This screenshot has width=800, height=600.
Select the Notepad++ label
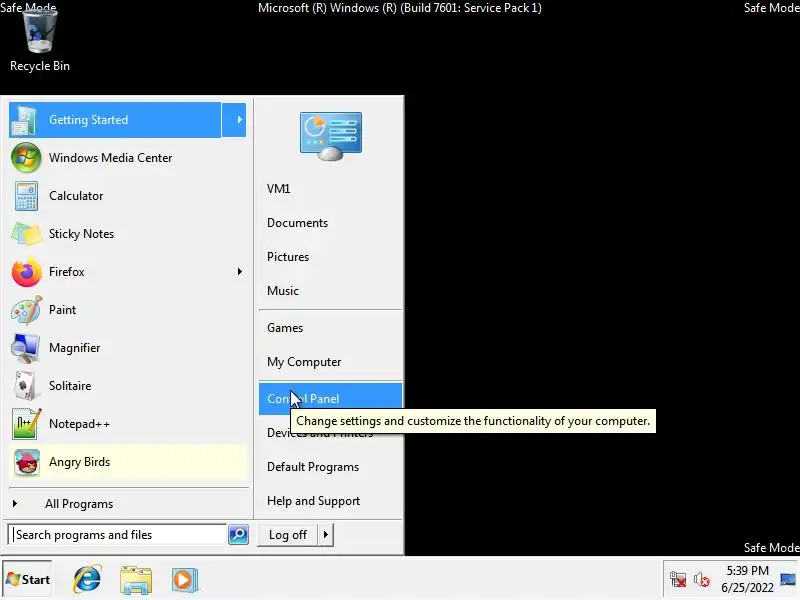coord(80,424)
